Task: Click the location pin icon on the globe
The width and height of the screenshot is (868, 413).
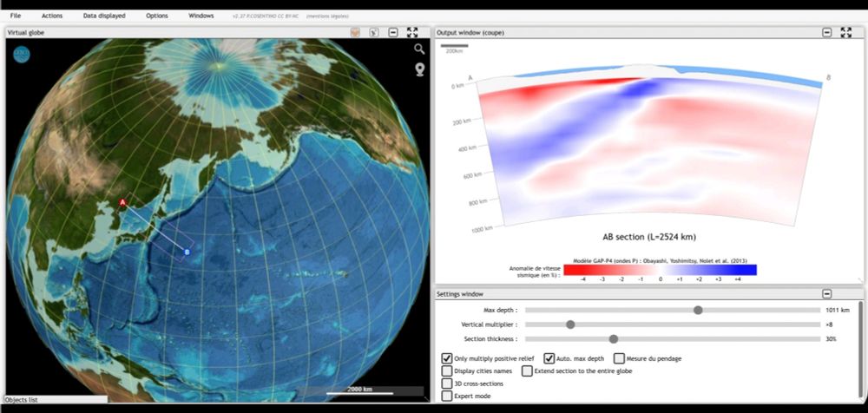Action: pos(420,69)
